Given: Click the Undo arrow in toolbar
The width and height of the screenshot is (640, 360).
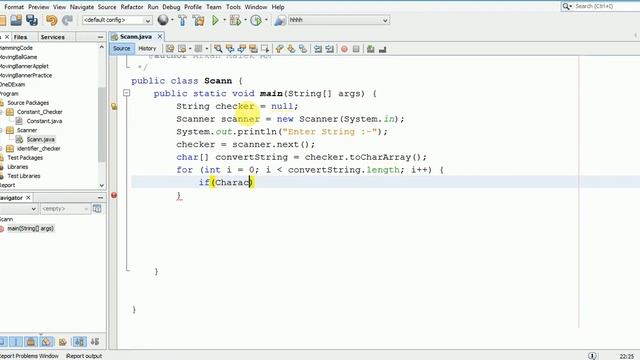Looking at the screenshot, I should [51, 20].
